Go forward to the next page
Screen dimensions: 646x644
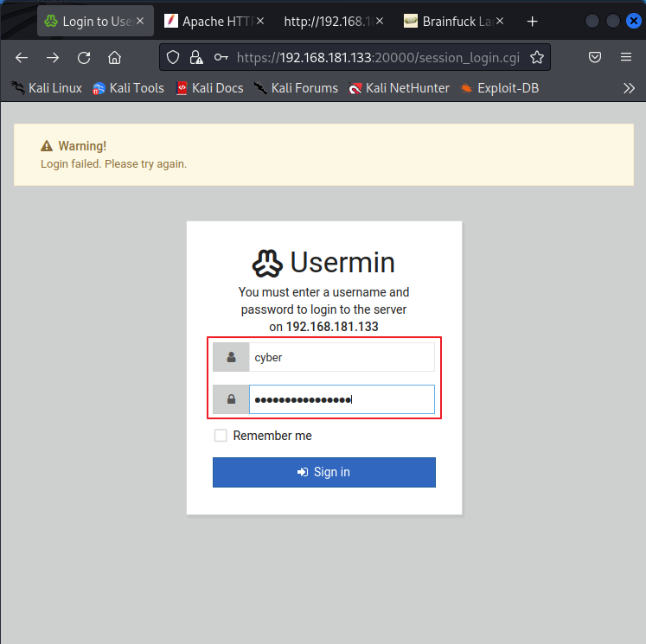[x=53, y=58]
